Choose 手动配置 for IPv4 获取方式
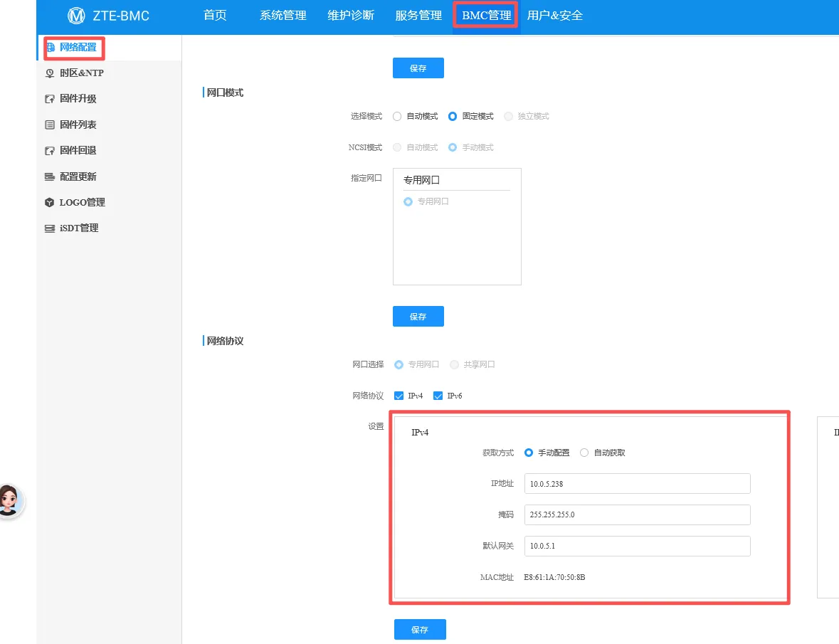Image resolution: width=839 pixels, height=644 pixels. 529,453
